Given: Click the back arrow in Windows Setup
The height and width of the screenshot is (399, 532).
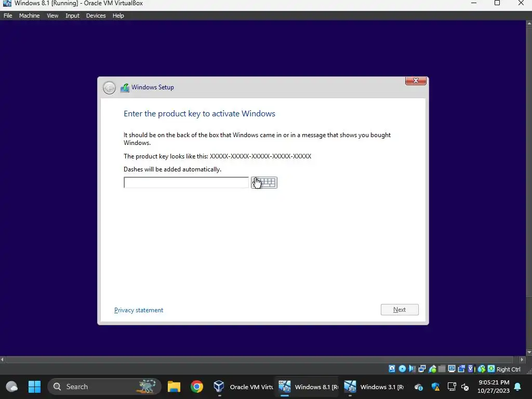Looking at the screenshot, I should click(x=109, y=88).
